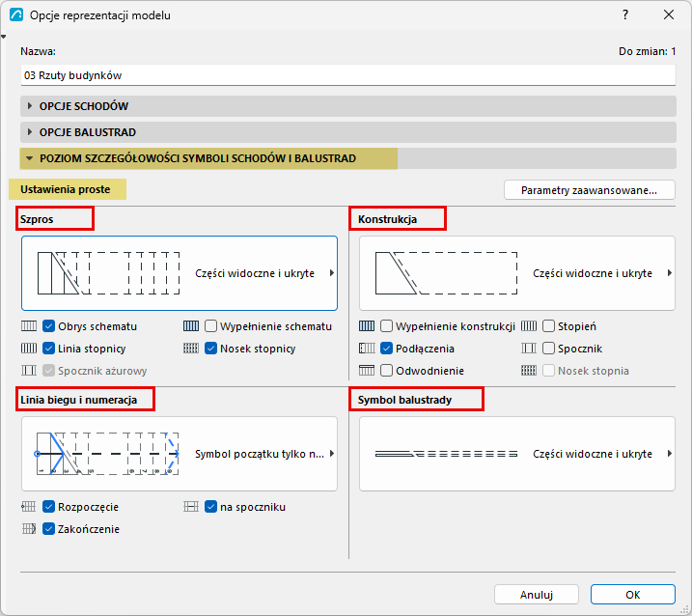Click the Linia stopnicy icon
Screen dimensions: 692x616
click(29, 349)
